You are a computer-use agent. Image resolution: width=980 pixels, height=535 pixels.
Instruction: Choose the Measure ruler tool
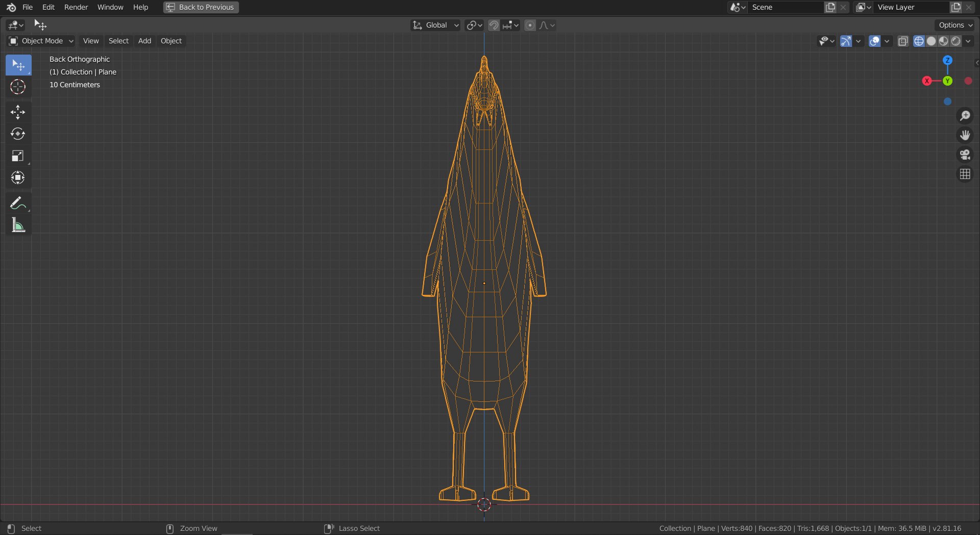(x=18, y=225)
